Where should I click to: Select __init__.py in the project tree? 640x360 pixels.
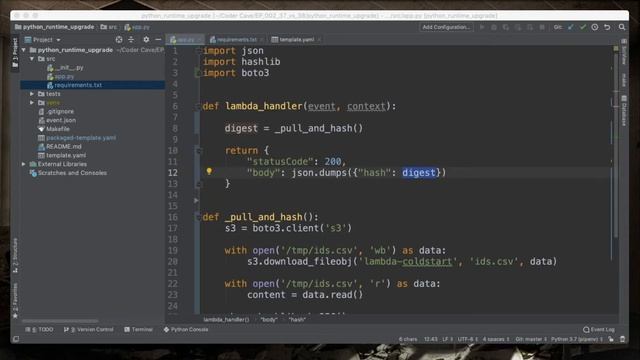click(x=66, y=68)
